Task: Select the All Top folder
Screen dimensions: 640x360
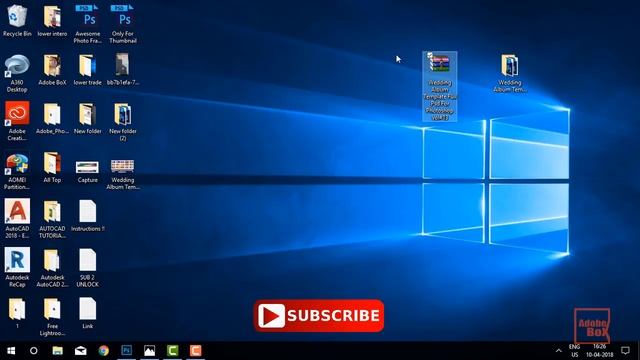Action: pos(52,167)
